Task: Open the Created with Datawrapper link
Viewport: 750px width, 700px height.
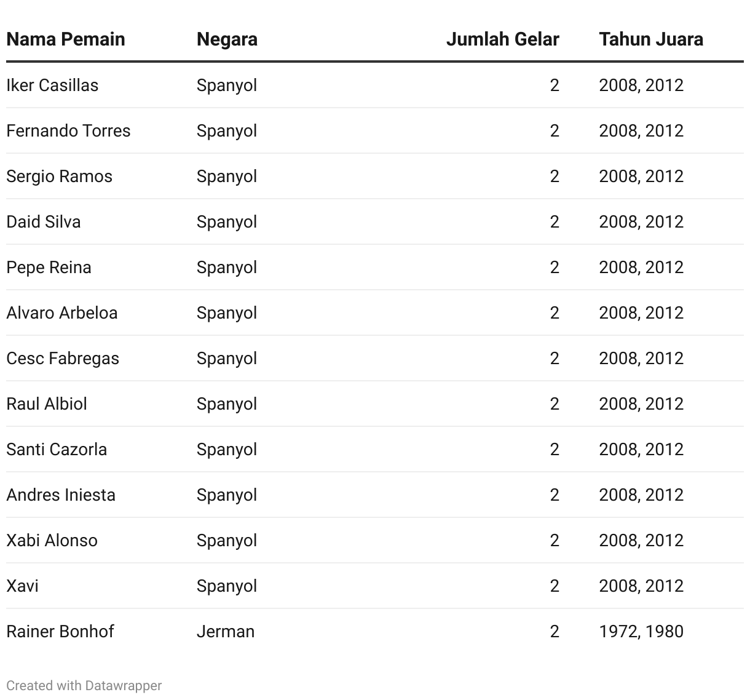Action: pyautogui.click(x=84, y=685)
